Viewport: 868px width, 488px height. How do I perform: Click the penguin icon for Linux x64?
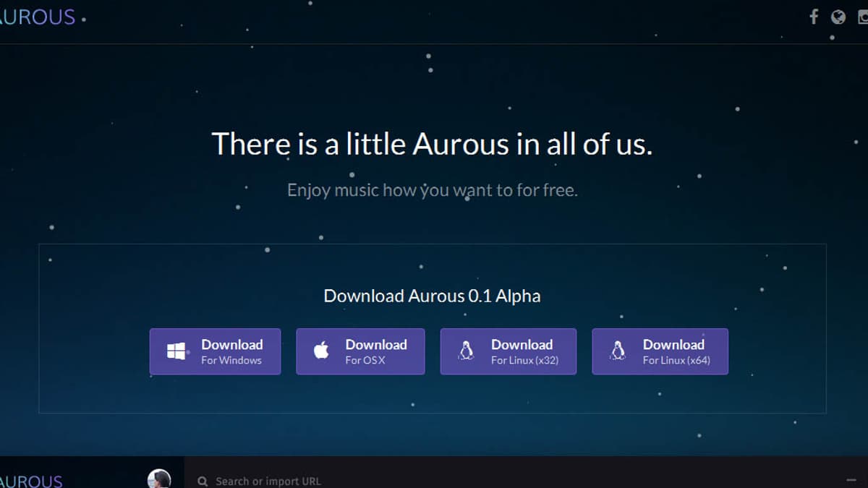(618, 351)
